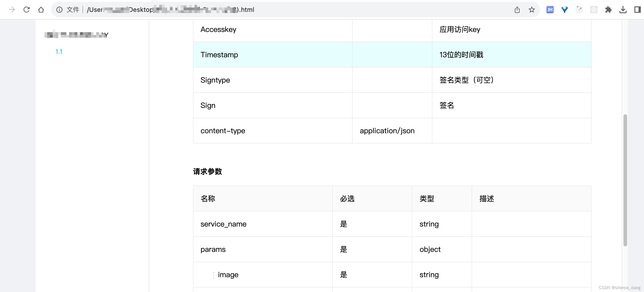Click the browser forward arrow
The image size is (644, 292).
point(12,10)
